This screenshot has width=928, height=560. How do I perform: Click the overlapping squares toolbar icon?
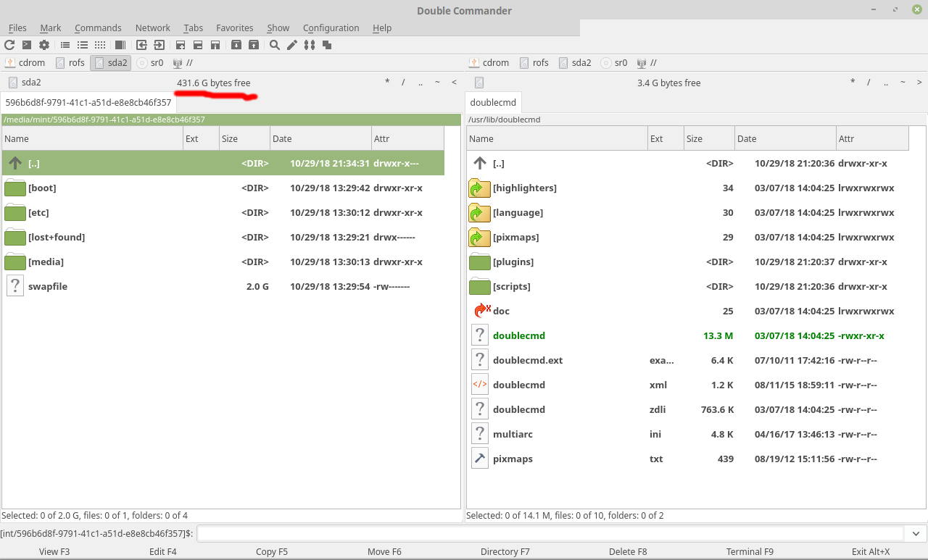point(327,45)
